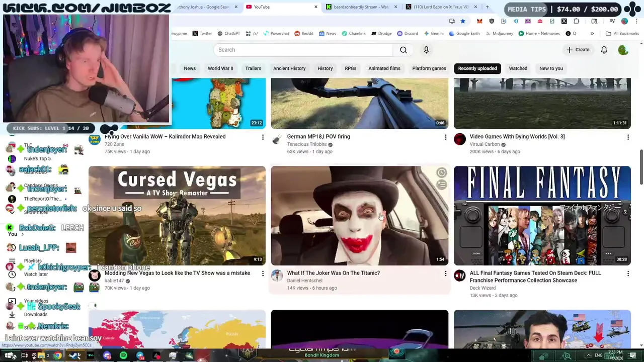Viewport: 644px width, 362px height.
Task: Select the Ancient History filter chip
Action: pos(289,68)
